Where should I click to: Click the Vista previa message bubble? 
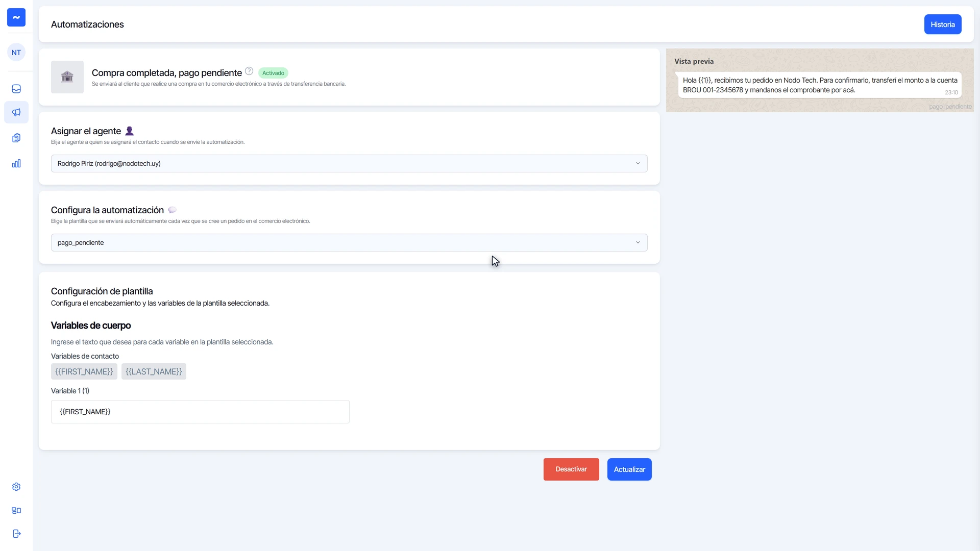tap(820, 85)
